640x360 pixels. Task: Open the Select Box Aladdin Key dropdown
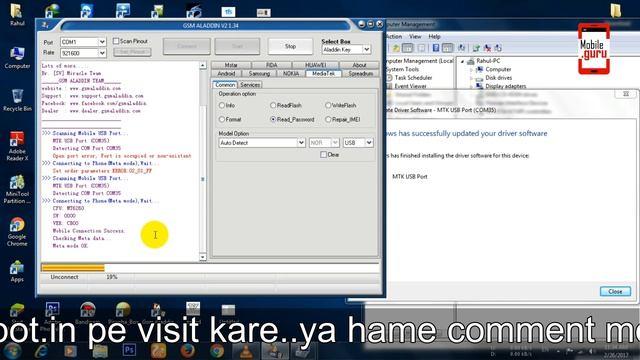[x=367, y=49]
